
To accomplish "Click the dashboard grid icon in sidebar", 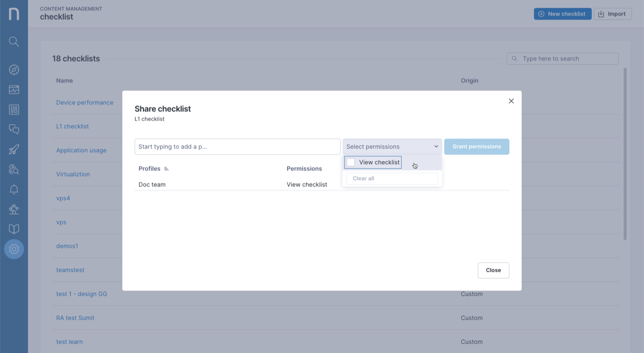I will tap(14, 110).
